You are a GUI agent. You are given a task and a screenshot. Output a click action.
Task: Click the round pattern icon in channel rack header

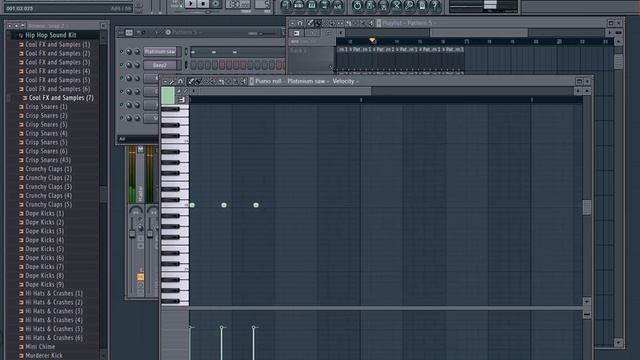168,32
